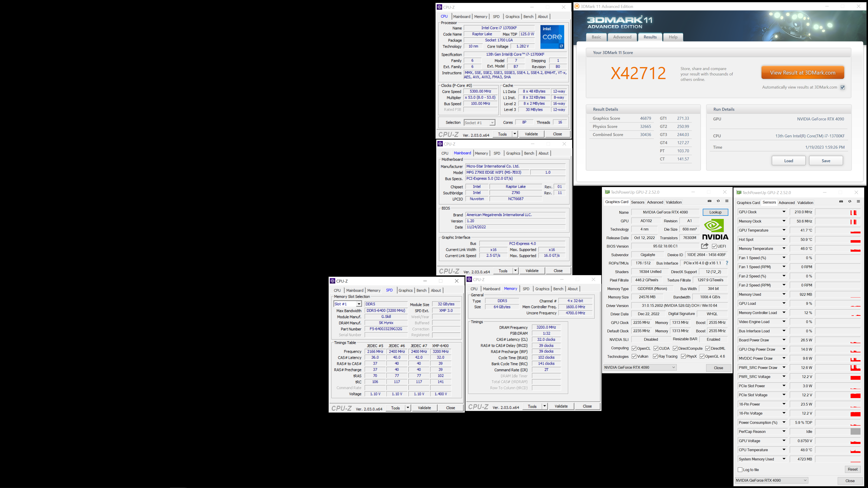868x488 pixels.
Task: Toggle the OpenGL 4.6 checkbox in GPU-Z
Action: click(x=702, y=356)
